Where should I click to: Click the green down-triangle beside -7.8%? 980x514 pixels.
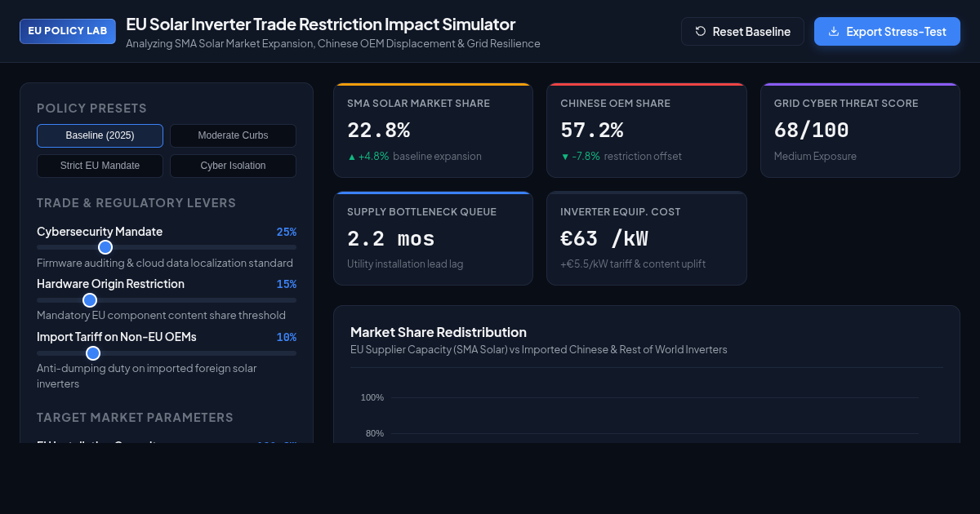click(x=565, y=157)
